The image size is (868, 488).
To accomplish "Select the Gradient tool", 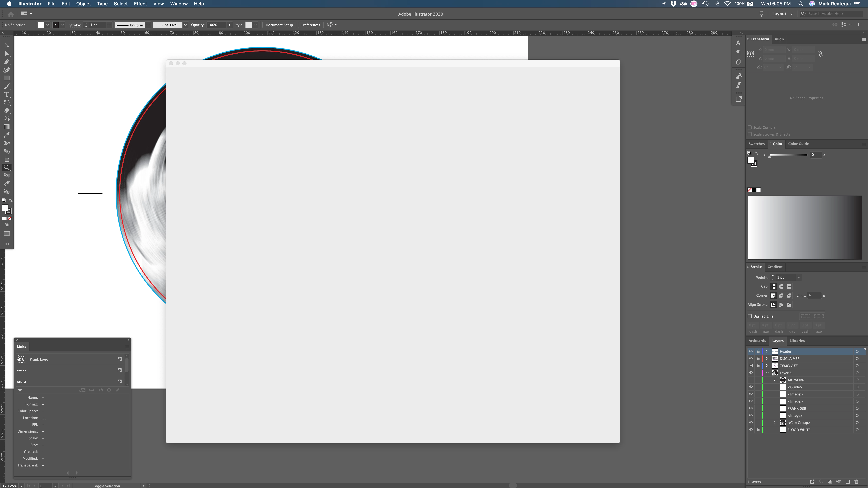I will click(6, 127).
